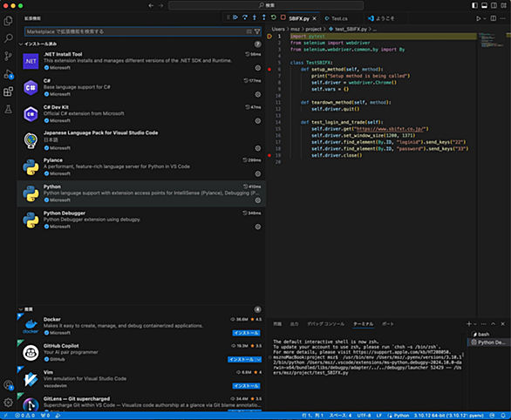
Task: Open the Run Python File dropdown arrow
Action: pyautogui.click(x=485, y=18)
